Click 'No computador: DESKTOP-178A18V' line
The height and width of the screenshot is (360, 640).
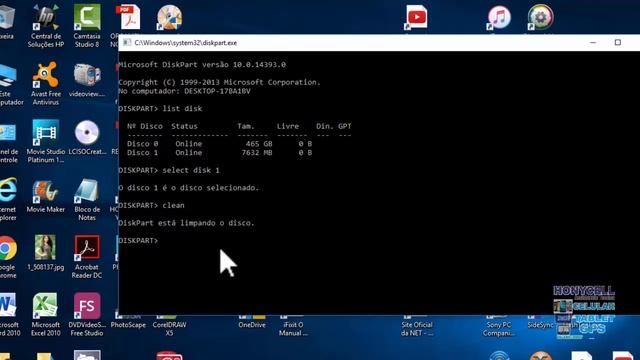[x=184, y=91]
